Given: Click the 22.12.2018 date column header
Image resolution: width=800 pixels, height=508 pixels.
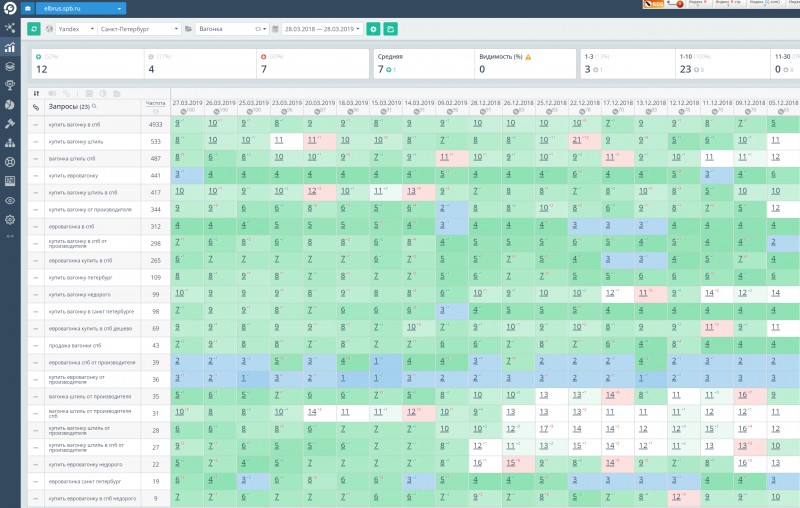Looking at the screenshot, I should tap(585, 103).
